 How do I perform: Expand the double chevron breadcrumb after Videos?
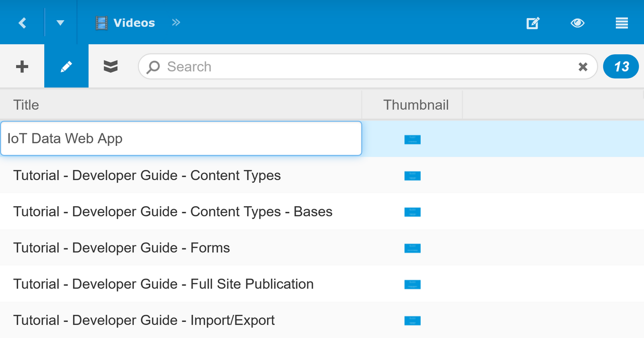point(176,23)
